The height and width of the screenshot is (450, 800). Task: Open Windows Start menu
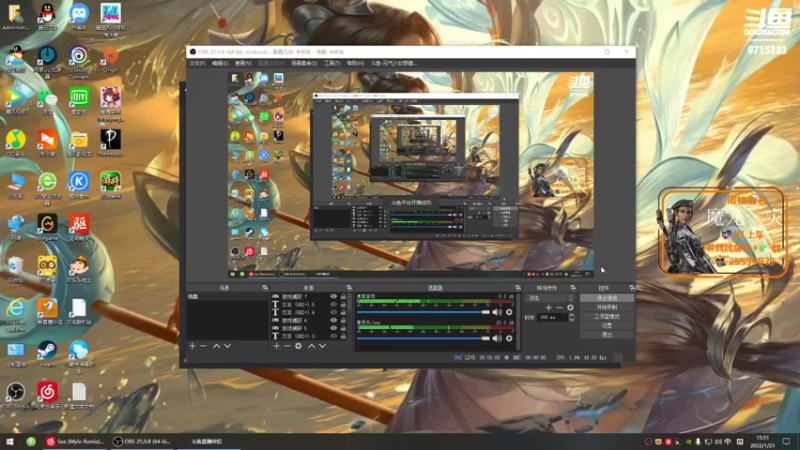pyautogui.click(x=10, y=441)
